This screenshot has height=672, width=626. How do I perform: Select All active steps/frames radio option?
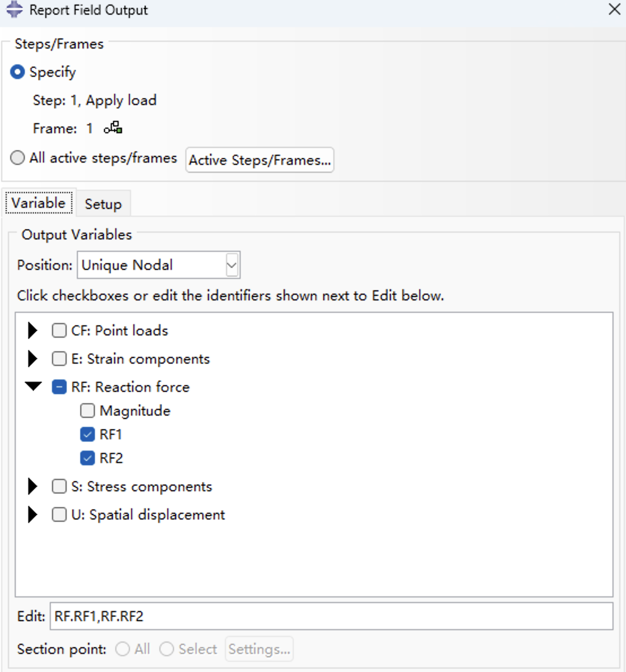pos(18,158)
